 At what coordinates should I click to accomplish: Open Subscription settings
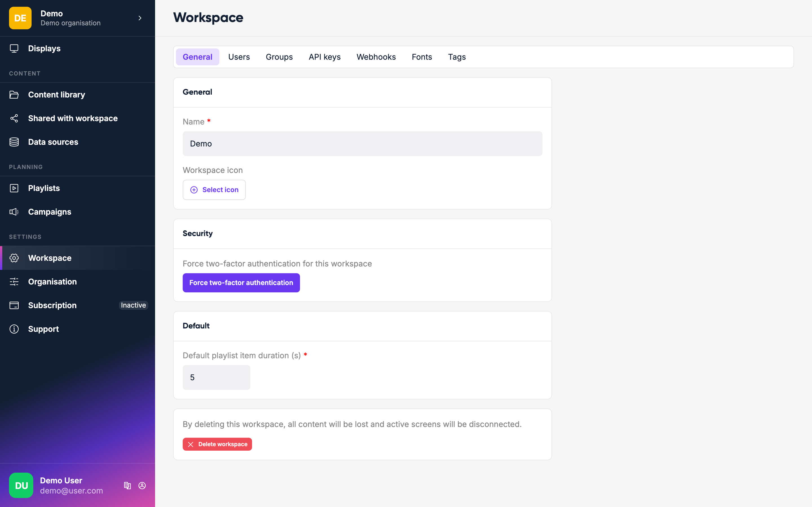[x=52, y=305]
